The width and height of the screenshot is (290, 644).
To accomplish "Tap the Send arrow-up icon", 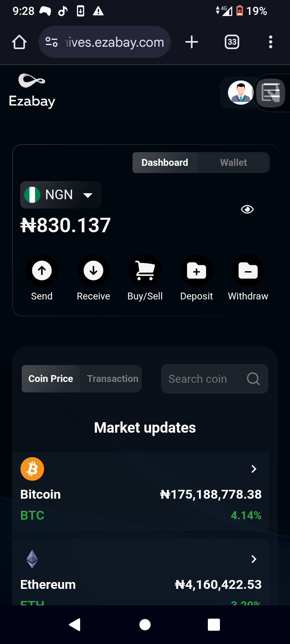I will pyautogui.click(x=42, y=270).
